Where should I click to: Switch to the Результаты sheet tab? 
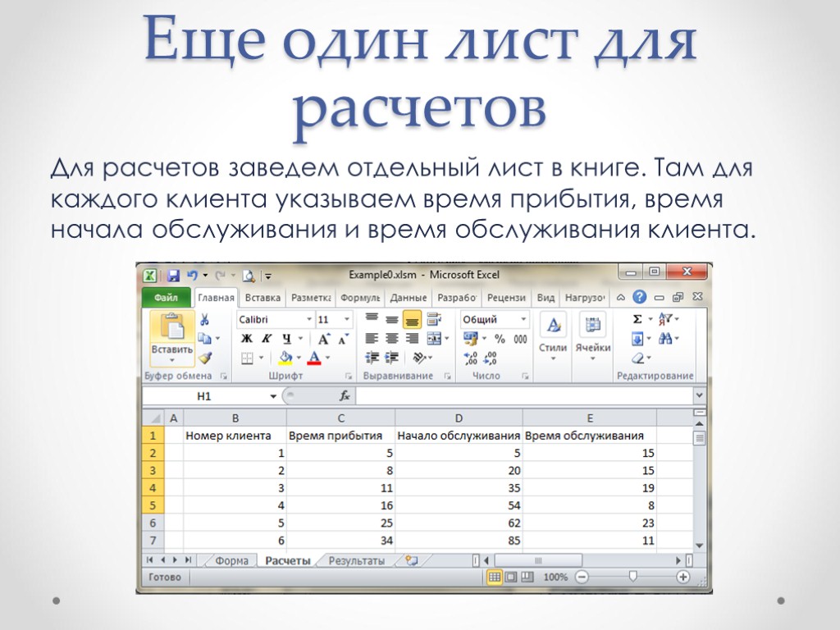(x=356, y=561)
